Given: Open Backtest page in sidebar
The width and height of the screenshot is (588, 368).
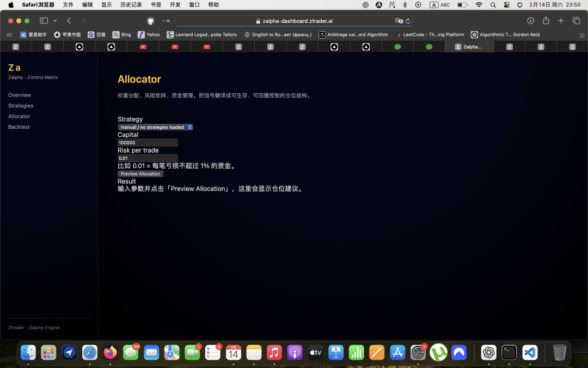Looking at the screenshot, I should pos(19,127).
